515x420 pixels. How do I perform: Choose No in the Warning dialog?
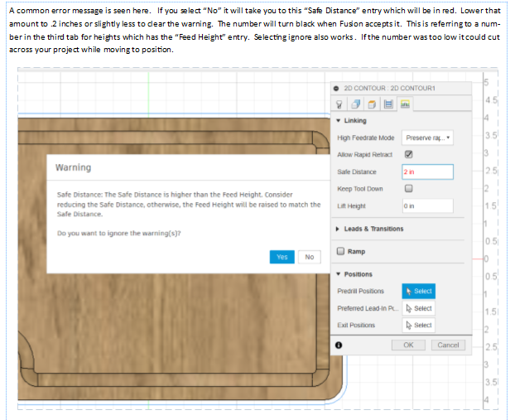310,257
